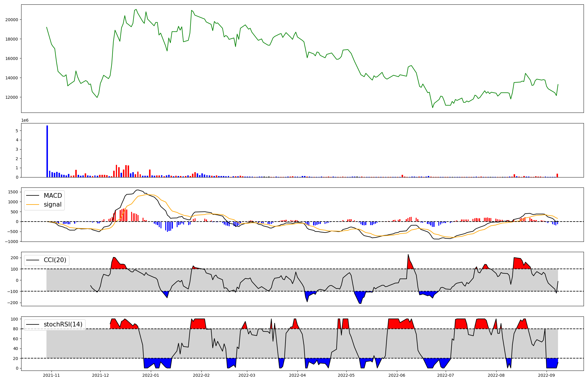Click the stochRSI(14) legend label

63,324
